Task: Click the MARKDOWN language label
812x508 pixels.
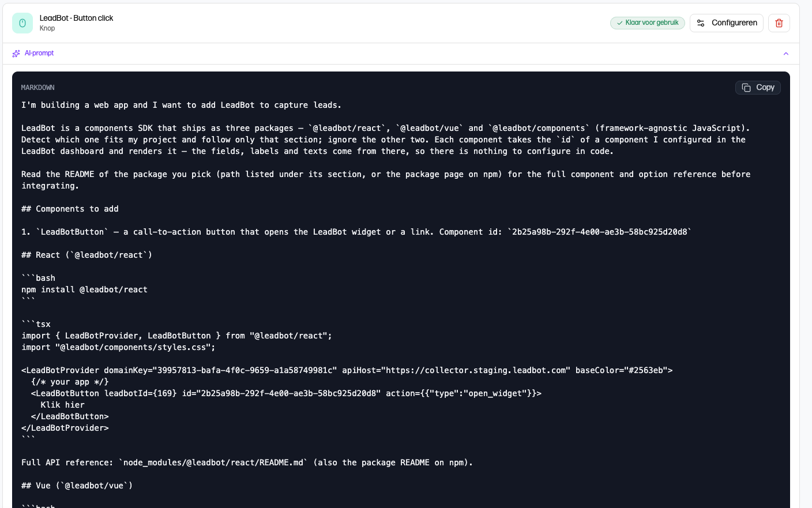Action: 38,88
